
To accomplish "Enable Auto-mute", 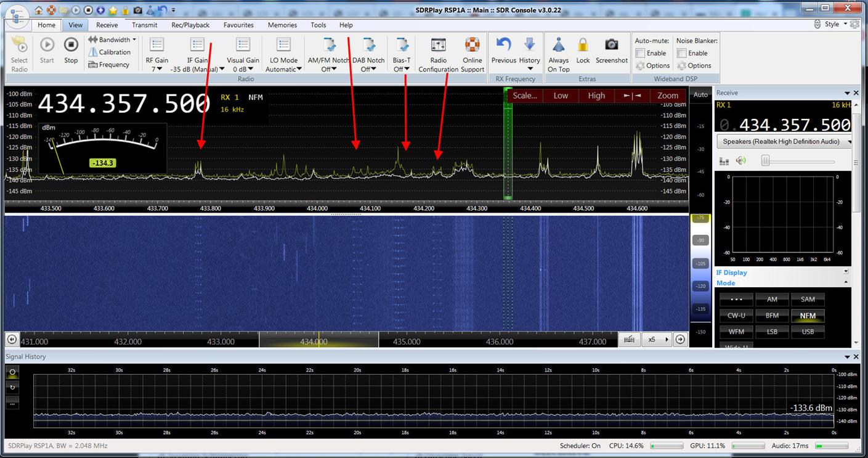I will 641,52.
